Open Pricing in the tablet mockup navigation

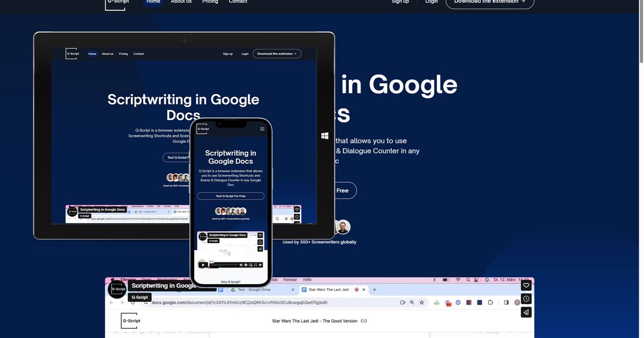pos(123,54)
